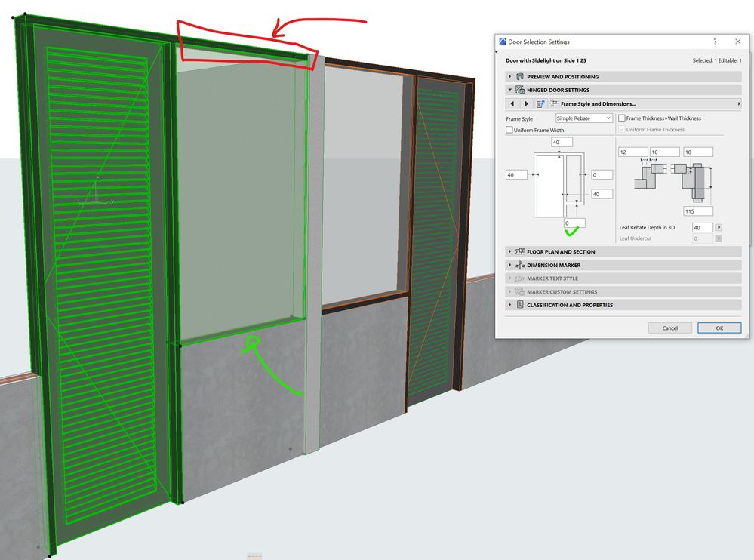
Task: Expand Classification and Properties panel
Action: (x=509, y=305)
